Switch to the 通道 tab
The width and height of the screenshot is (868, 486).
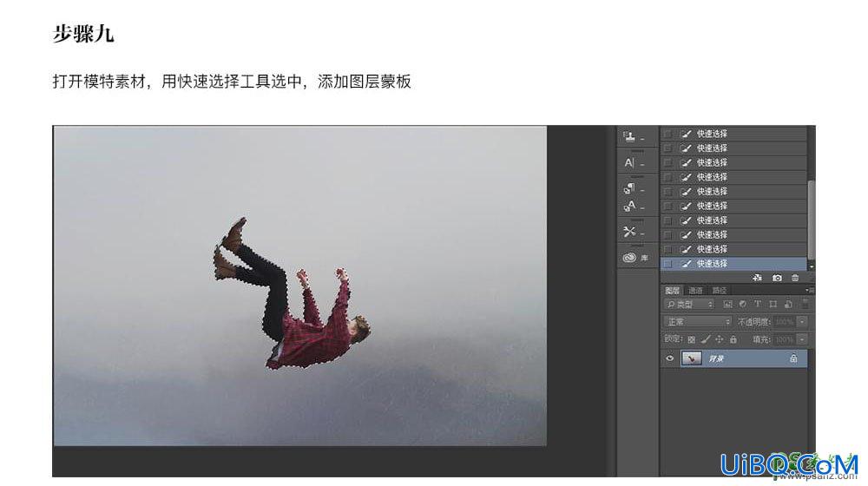[x=695, y=291]
